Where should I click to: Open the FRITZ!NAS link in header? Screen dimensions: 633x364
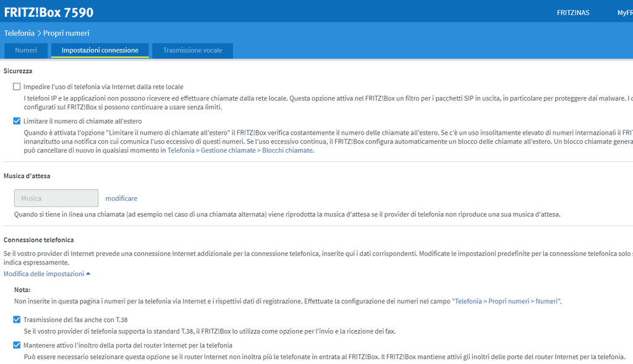tap(573, 12)
